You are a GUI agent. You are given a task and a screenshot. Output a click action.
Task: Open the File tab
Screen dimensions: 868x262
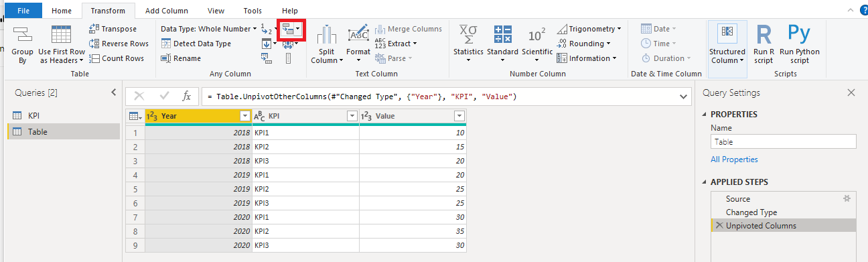click(x=23, y=11)
